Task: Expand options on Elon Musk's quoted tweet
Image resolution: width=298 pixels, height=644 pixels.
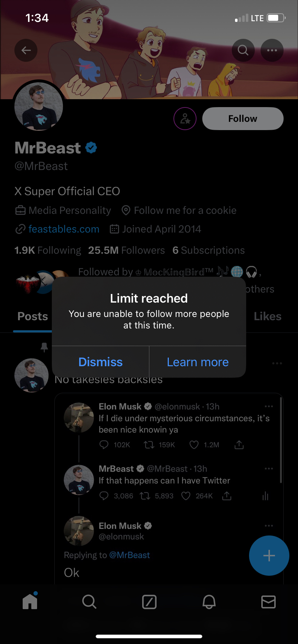Action: pyautogui.click(x=269, y=406)
